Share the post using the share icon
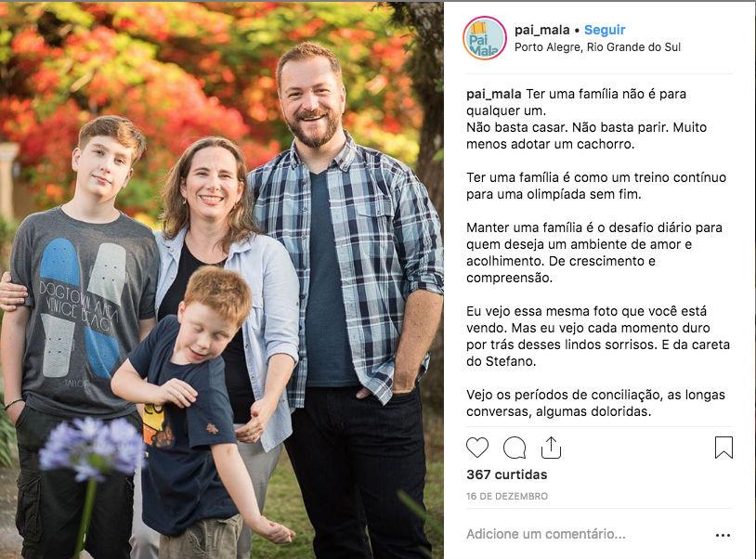Image resolution: width=756 pixels, height=559 pixels. [x=551, y=448]
